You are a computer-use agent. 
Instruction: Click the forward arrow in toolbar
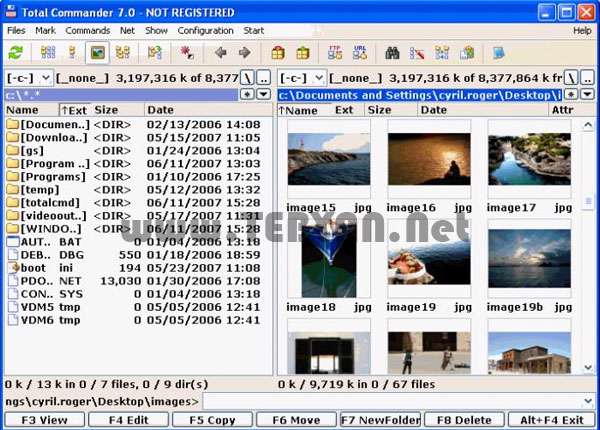[244, 52]
